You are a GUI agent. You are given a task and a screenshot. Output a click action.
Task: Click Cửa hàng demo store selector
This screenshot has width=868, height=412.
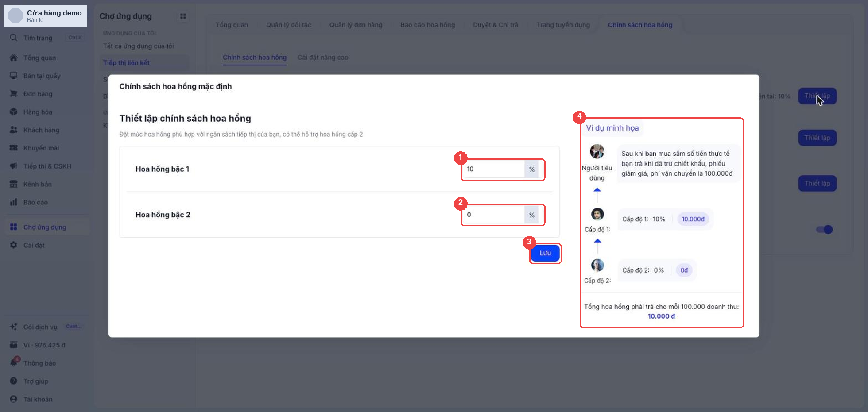tap(46, 16)
